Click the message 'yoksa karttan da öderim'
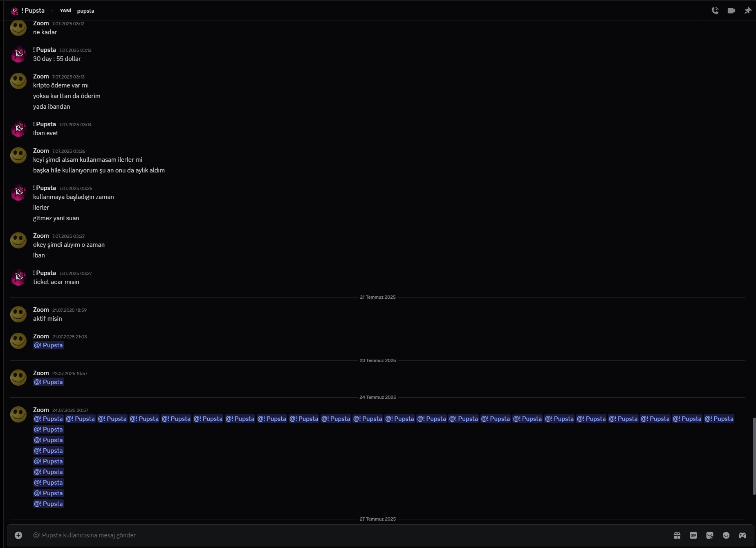This screenshot has height=548, width=756. [x=67, y=96]
